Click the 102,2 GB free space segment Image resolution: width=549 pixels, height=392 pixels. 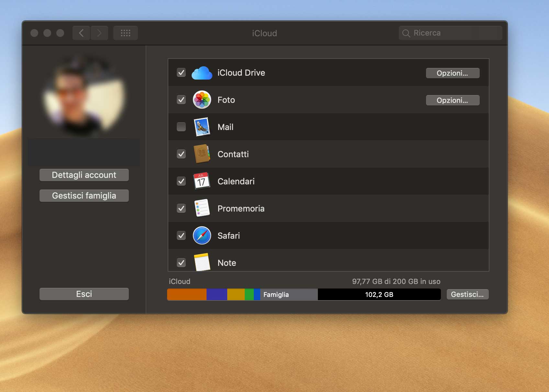point(379,295)
